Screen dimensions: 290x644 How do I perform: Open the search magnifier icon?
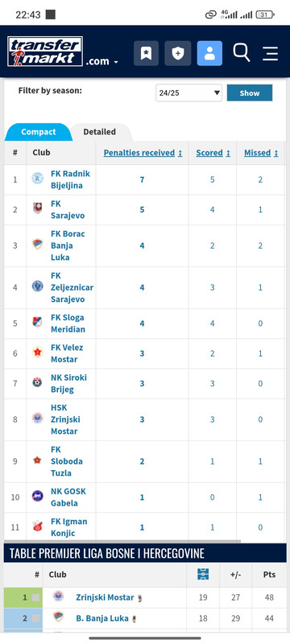(x=242, y=52)
